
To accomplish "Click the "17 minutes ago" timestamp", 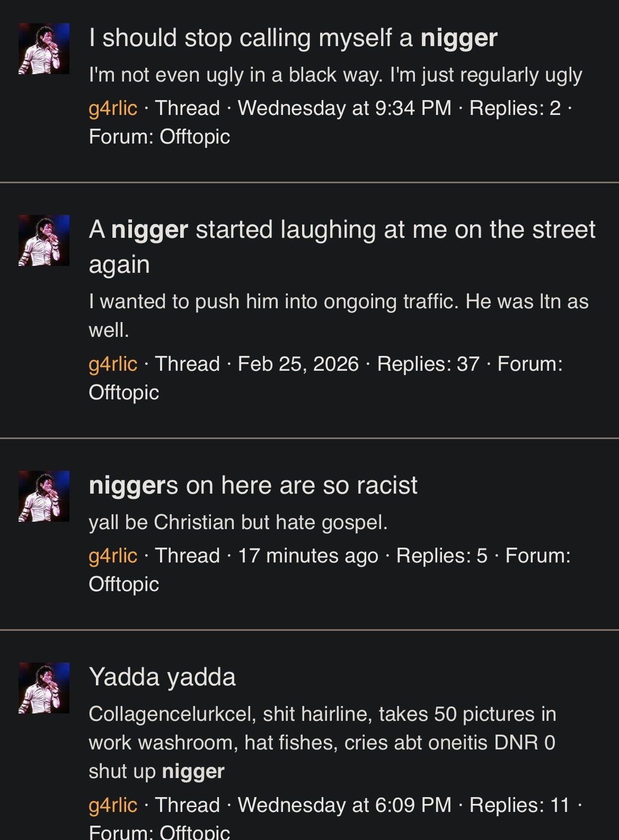I will 308,556.
